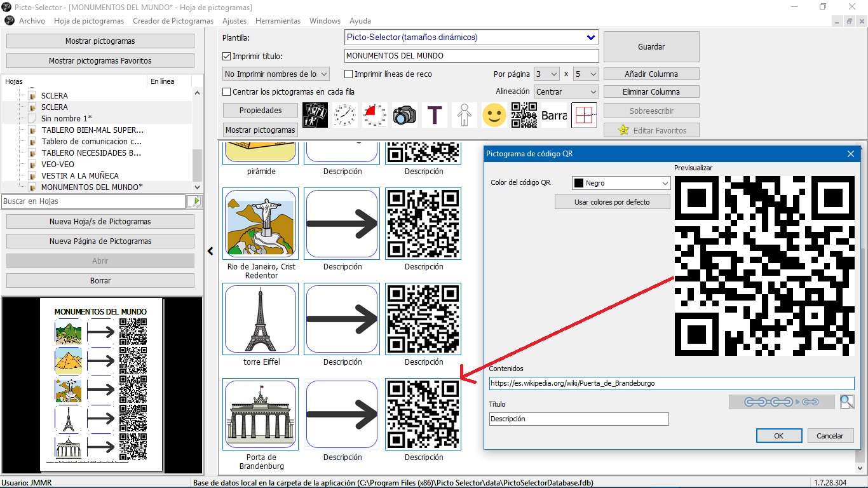
Task: Click Nueva Página de Pictogramas button
Action: pyautogui.click(x=100, y=241)
